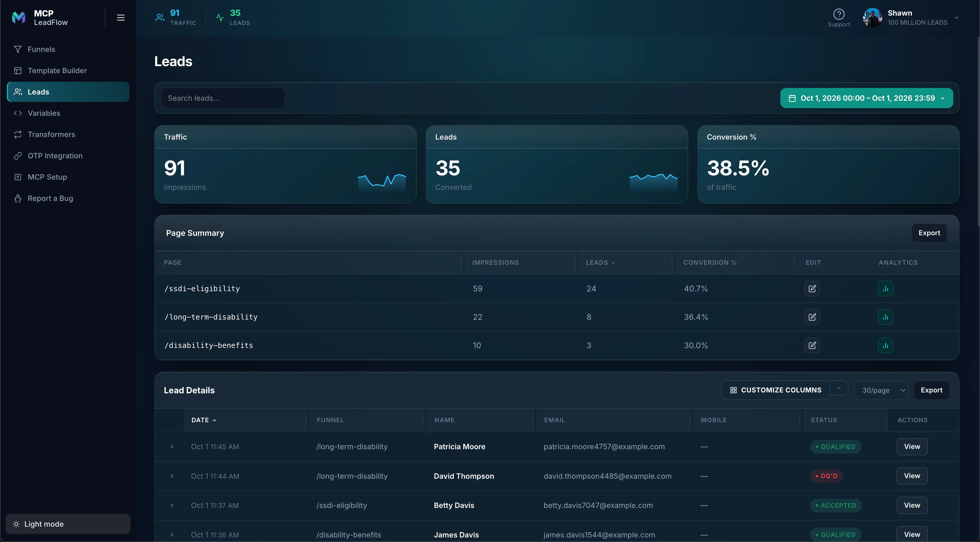Select Variables in the sidebar
980x542 pixels.
click(x=68, y=113)
